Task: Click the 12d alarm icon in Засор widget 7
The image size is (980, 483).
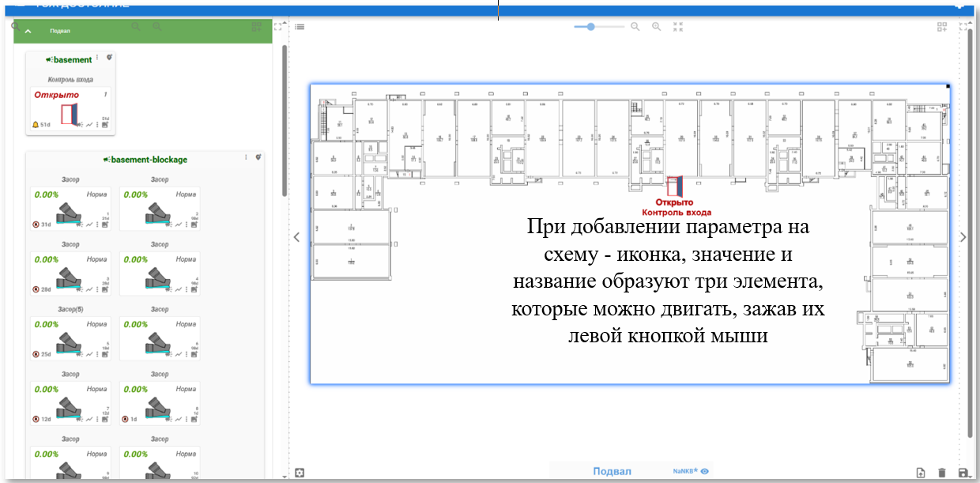Action: pos(36,419)
